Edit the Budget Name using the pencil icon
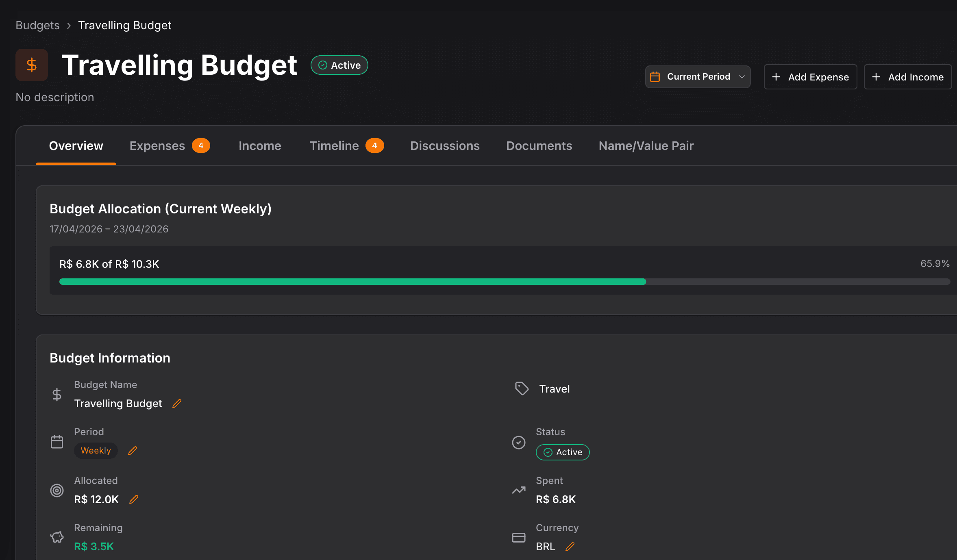 (x=177, y=404)
